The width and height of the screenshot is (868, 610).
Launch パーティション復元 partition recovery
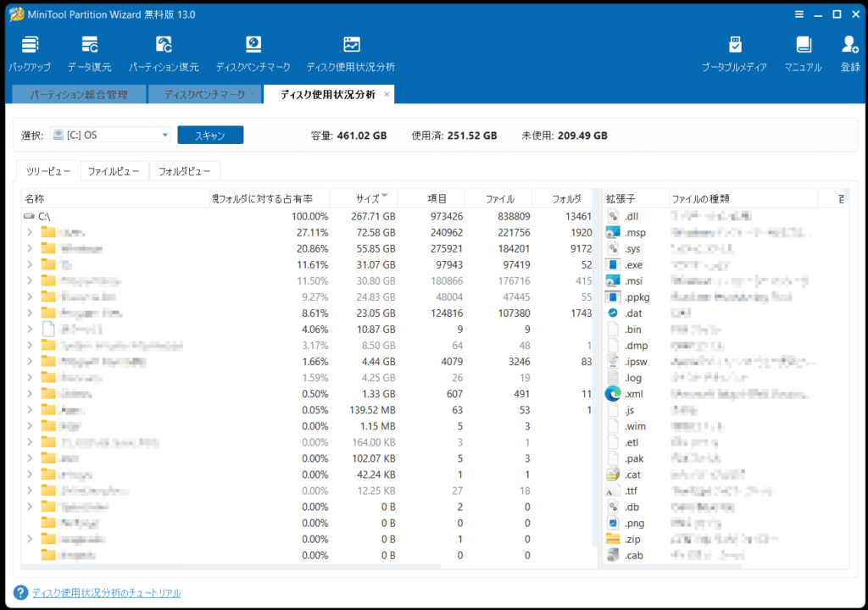pyautogui.click(x=164, y=53)
